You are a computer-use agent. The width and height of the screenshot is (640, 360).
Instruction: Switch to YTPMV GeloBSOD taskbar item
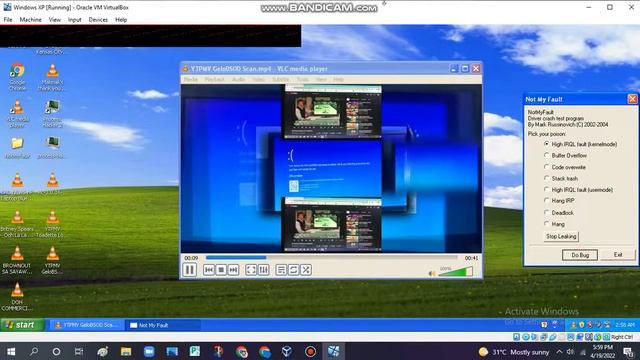[86, 325]
